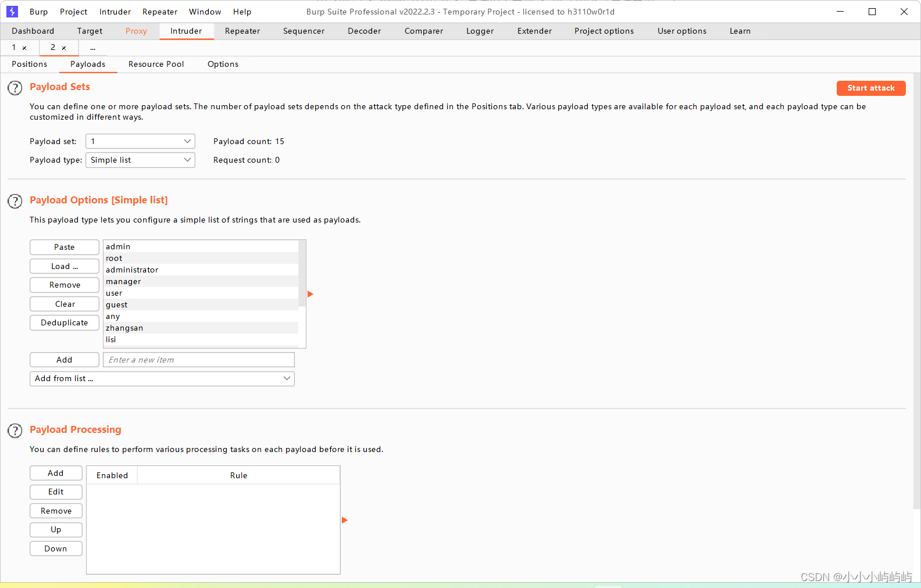Click the Enter a new item field
The image size is (921, 588).
[x=199, y=360]
